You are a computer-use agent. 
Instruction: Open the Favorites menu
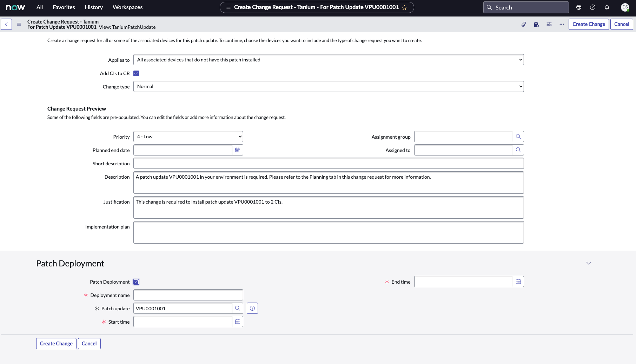(64, 7)
